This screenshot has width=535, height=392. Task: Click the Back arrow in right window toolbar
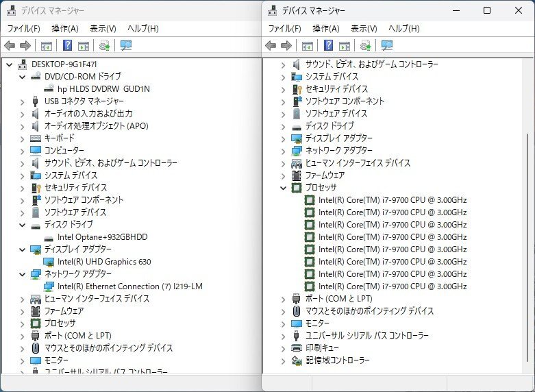tap(271, 45)
